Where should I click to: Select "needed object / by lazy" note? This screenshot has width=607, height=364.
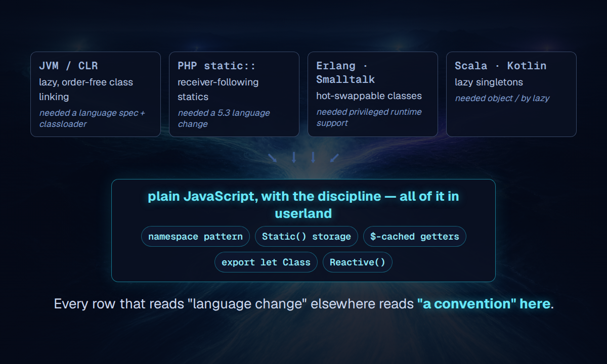click(502, 98)
